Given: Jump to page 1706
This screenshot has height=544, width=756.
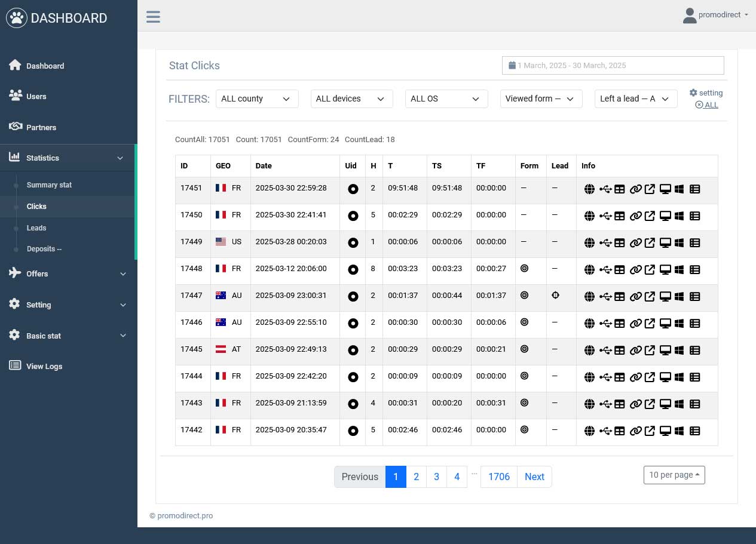Looking at the screenshot, I should [x=498, y=477].
